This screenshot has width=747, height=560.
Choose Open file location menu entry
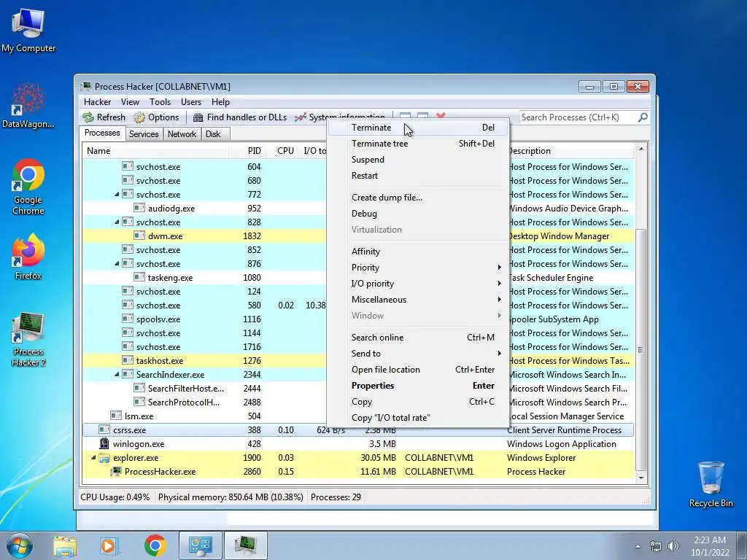click(x=419, y=370)
